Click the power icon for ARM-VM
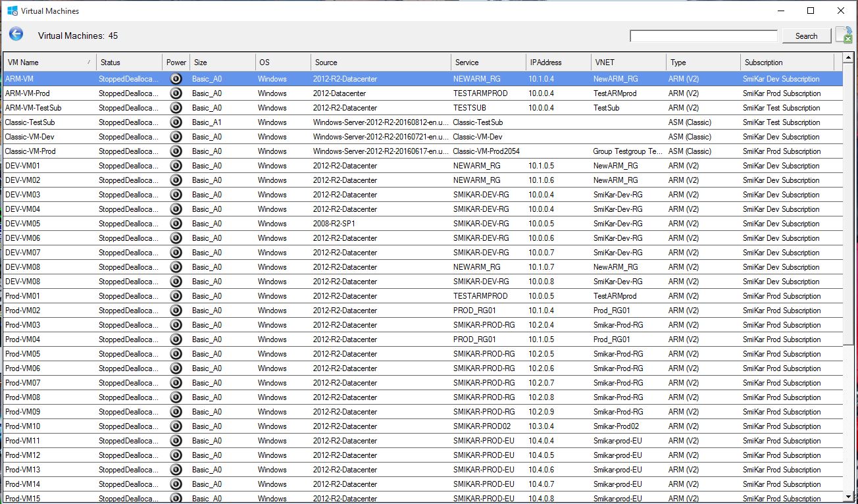This screenshot has width=858, height=504. tap(175, 78)
